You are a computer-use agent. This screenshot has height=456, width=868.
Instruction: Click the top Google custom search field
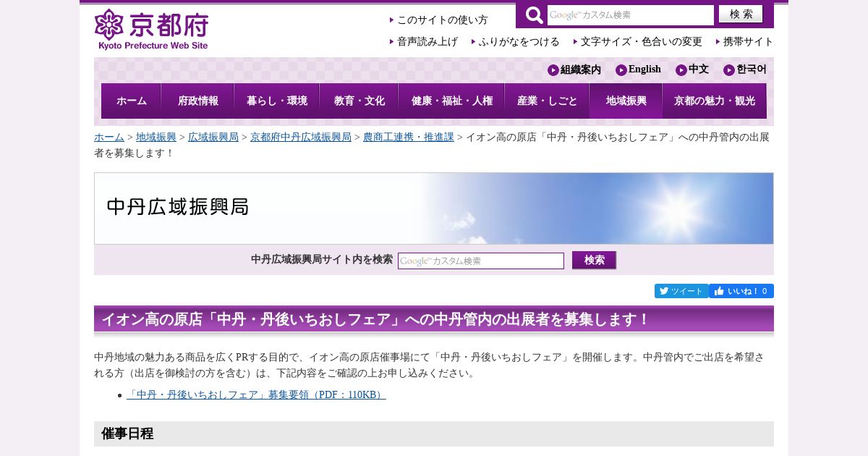pyautogui.click(x=630, y=15)
